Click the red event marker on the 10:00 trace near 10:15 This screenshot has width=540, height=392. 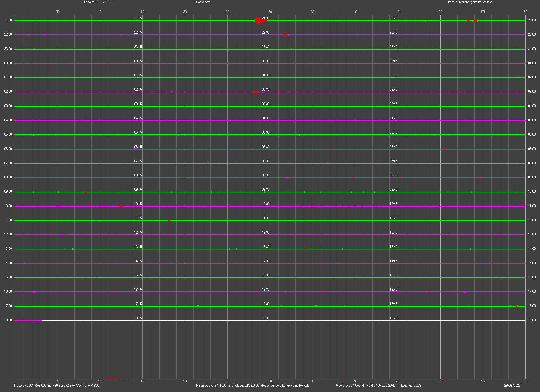[x=122, y=206]
